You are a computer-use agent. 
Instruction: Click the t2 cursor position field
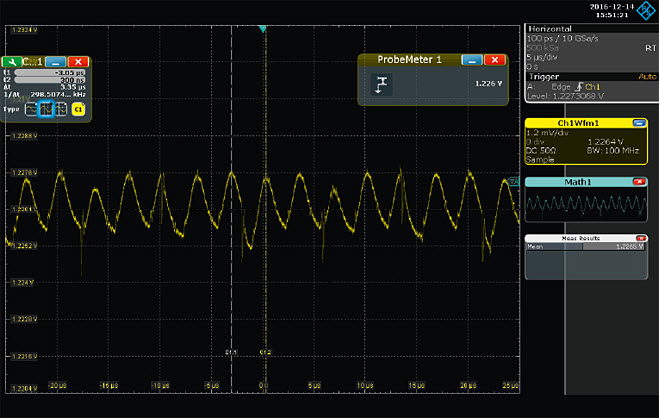(x=50, y=80)
